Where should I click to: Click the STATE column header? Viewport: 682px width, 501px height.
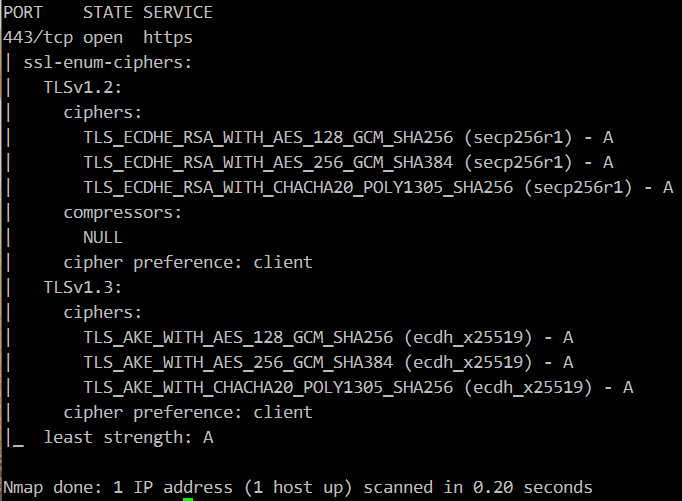pyautogui.click(x=107, y=13)
